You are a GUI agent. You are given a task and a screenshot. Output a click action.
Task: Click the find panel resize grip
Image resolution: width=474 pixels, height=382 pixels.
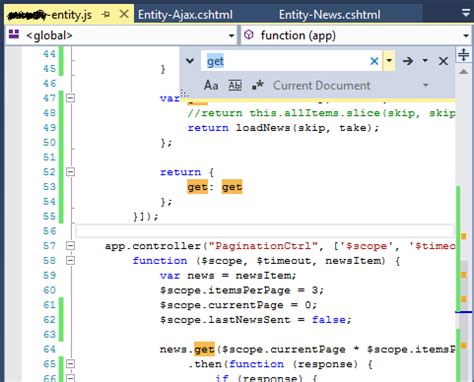click(x=184, y=93)
